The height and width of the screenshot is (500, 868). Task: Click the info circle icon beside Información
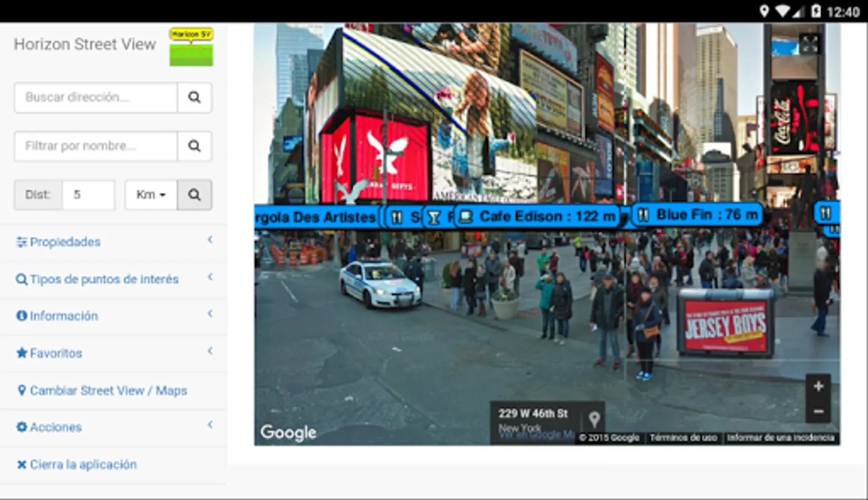(x=22, y=316)
